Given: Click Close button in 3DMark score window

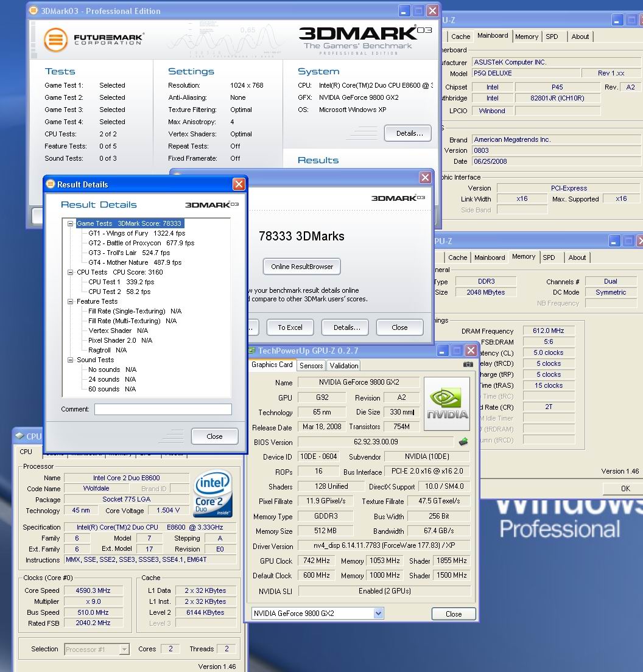Looking at the screenshot, I should (399, 327).
